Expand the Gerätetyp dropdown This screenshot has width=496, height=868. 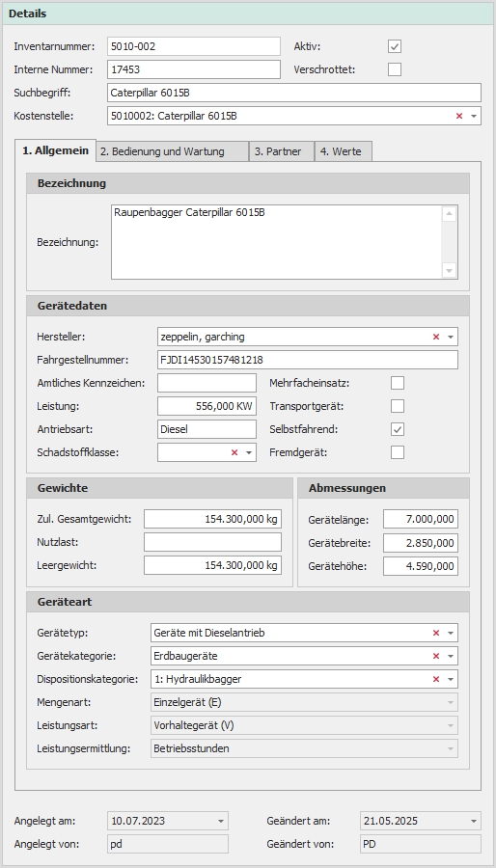451,633
